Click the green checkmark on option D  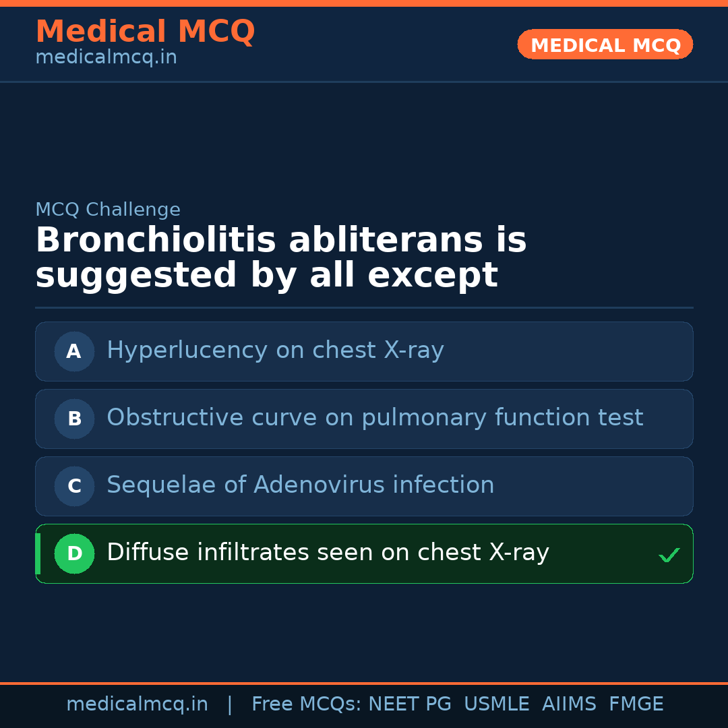[x=669, y=555]
